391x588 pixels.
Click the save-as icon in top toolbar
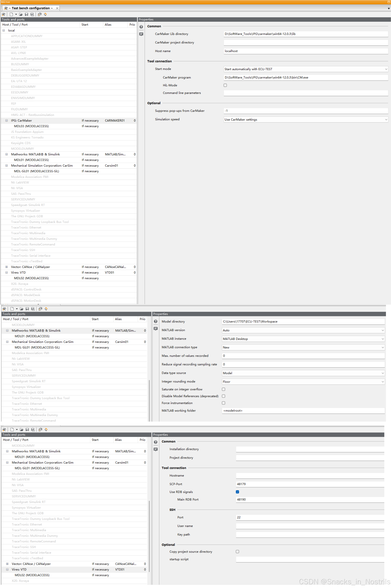click(32, 15)
